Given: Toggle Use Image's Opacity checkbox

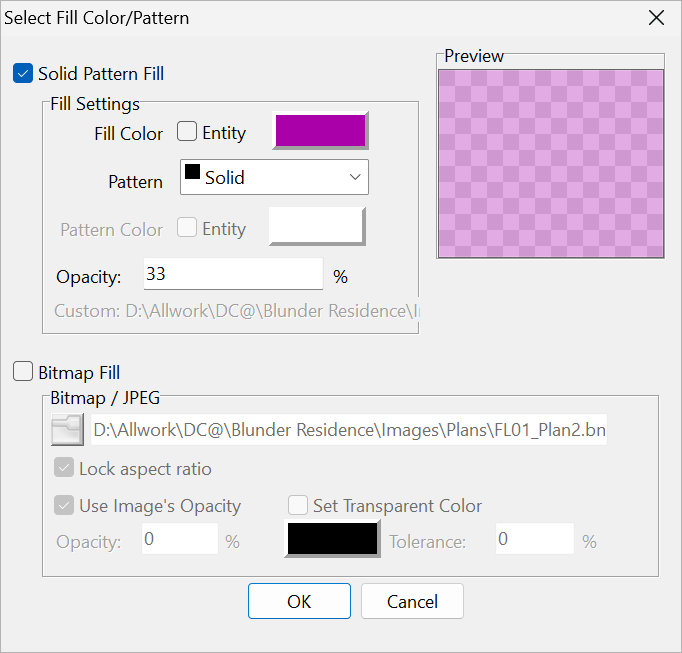Looking at the screenshot, I should (x=64, y=505).
